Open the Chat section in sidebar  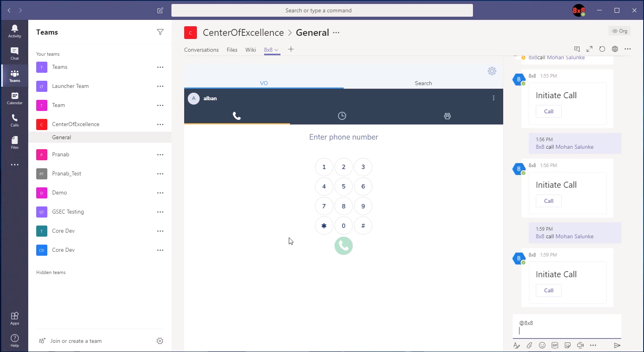(x=15, y=53)
